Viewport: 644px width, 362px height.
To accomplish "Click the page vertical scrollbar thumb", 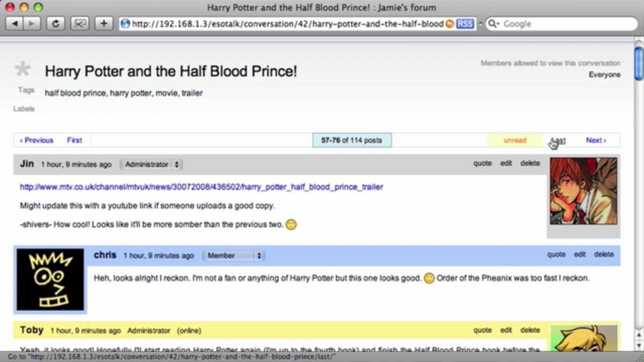I will [x=639, y=64].
